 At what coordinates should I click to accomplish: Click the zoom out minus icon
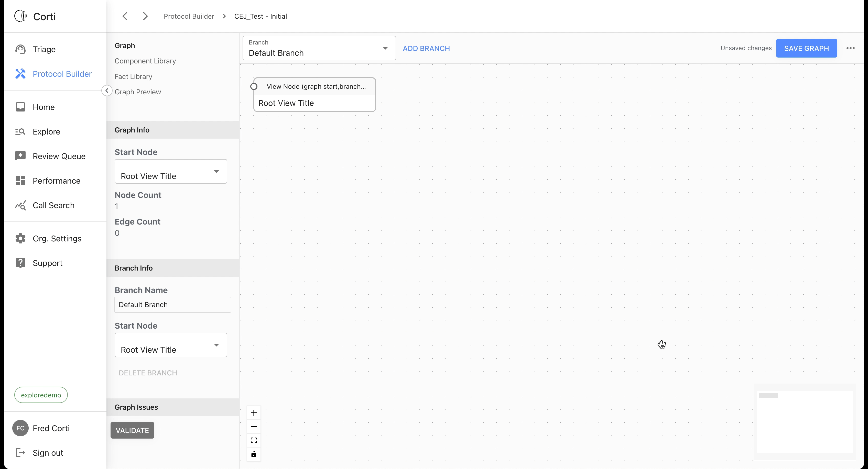click(x=254, y=427)
